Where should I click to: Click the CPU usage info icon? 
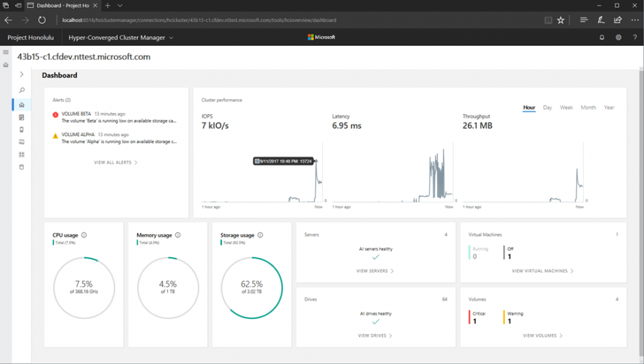84,235
